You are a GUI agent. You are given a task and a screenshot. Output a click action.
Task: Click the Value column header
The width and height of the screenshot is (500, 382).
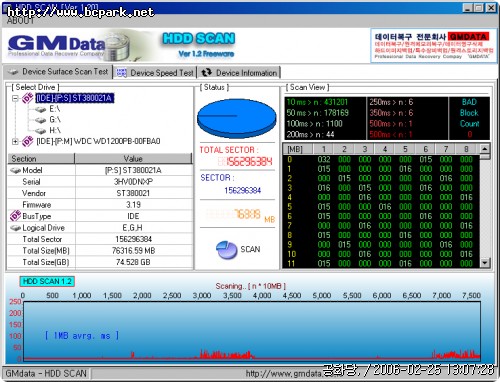(133, 159)
